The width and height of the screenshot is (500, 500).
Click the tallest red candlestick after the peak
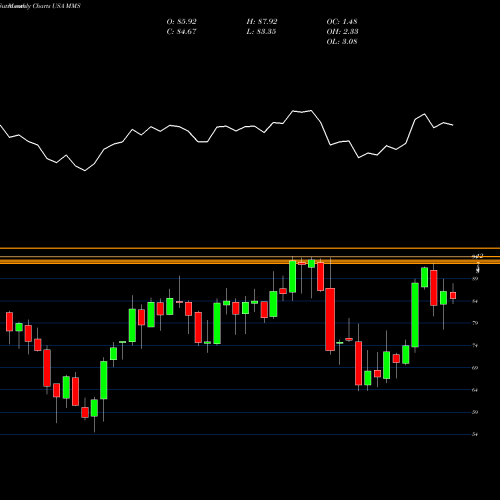[330, 319]
